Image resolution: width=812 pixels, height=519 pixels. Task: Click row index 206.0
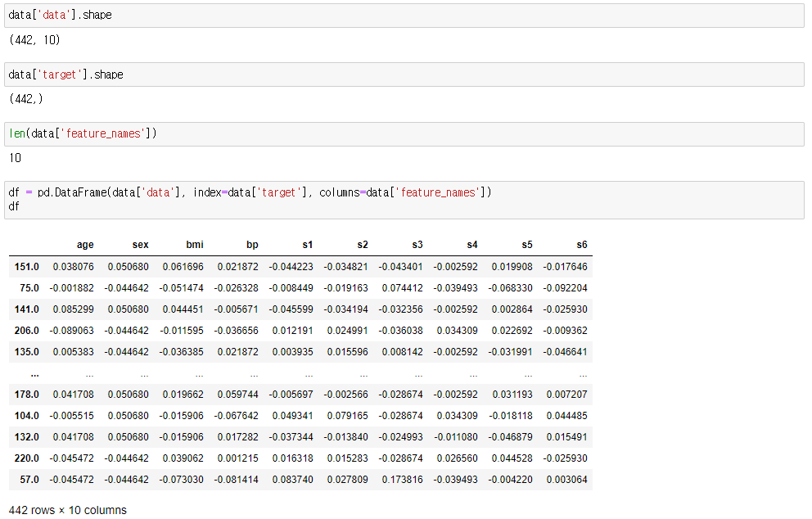coord(26,331)
